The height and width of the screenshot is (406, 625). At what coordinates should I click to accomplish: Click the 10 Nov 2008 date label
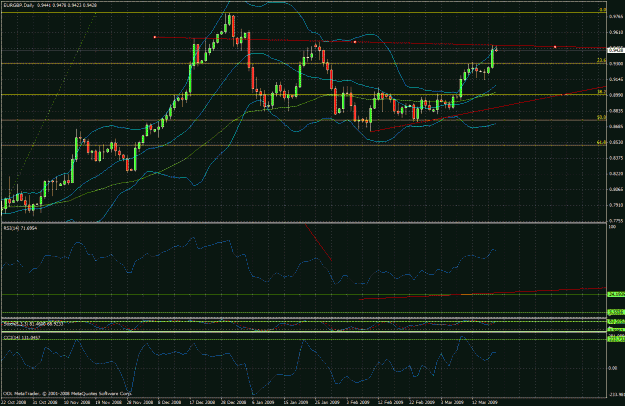point(77,402)
